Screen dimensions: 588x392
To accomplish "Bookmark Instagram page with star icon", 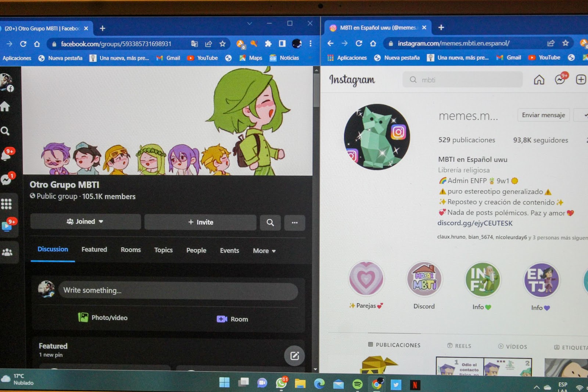I will pos(565,43).
